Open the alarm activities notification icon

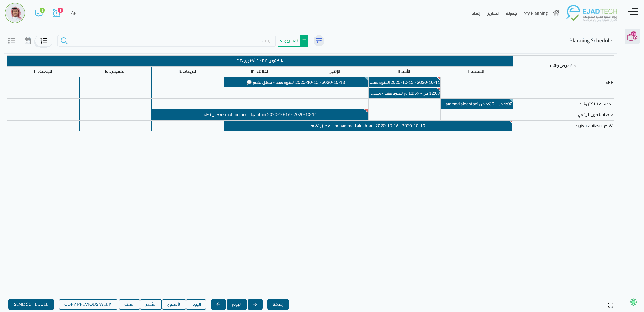pyautogui.click(x=57, y=13)
